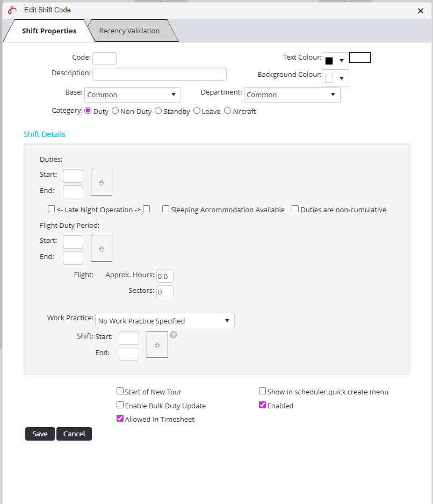The width and height of the screenshot is (433, 504).
Task: Tick the Start of New Tour checkbox
Action: (x=120, y=392)
